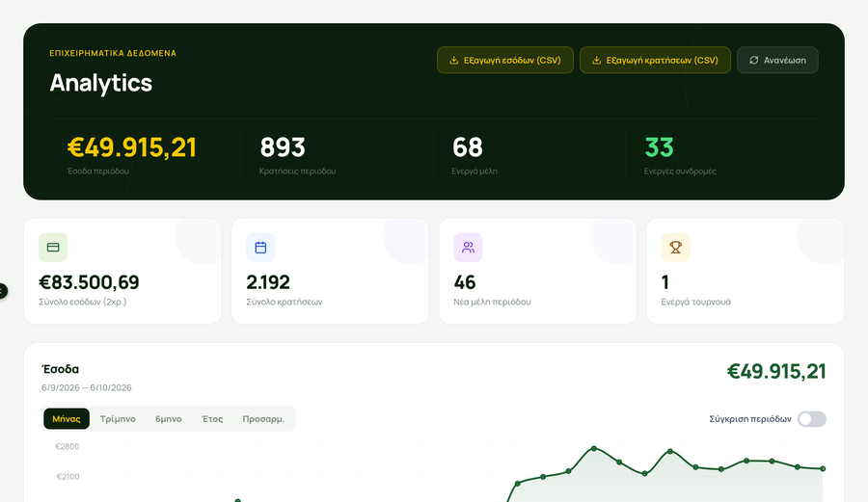Switch to the Τρίμηνο period tab
Image resolution: width=868 pixels, height=502 pixels.
click(x=118, y=419)
